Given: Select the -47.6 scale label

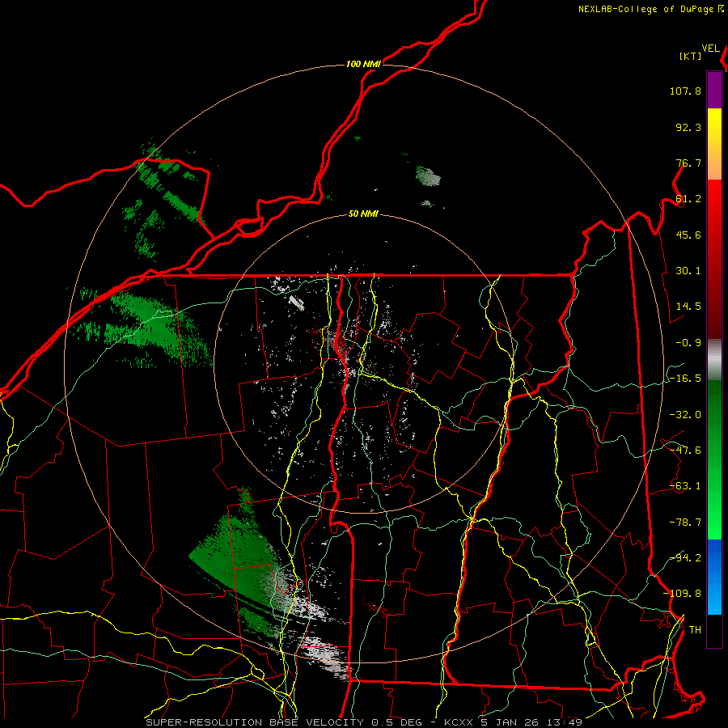Looking at the screenshot, I should 685,451.
